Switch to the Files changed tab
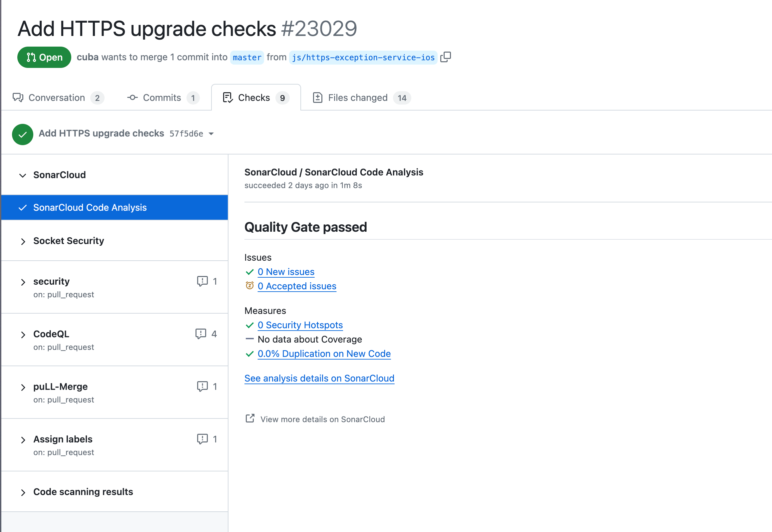The height and width of the screenshot is (532, 772). [x=357, y=98]
